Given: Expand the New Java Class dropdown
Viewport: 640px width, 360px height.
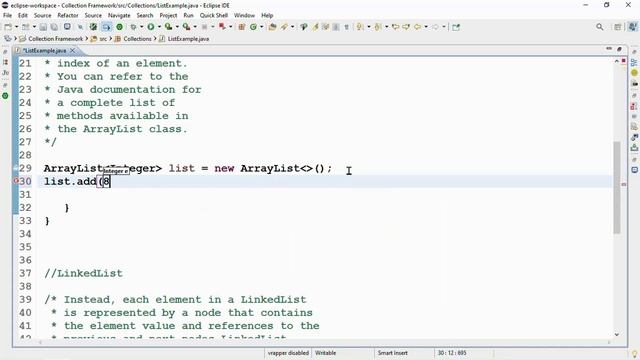Looking at the screenshot, I should click(x=261, y=27).
